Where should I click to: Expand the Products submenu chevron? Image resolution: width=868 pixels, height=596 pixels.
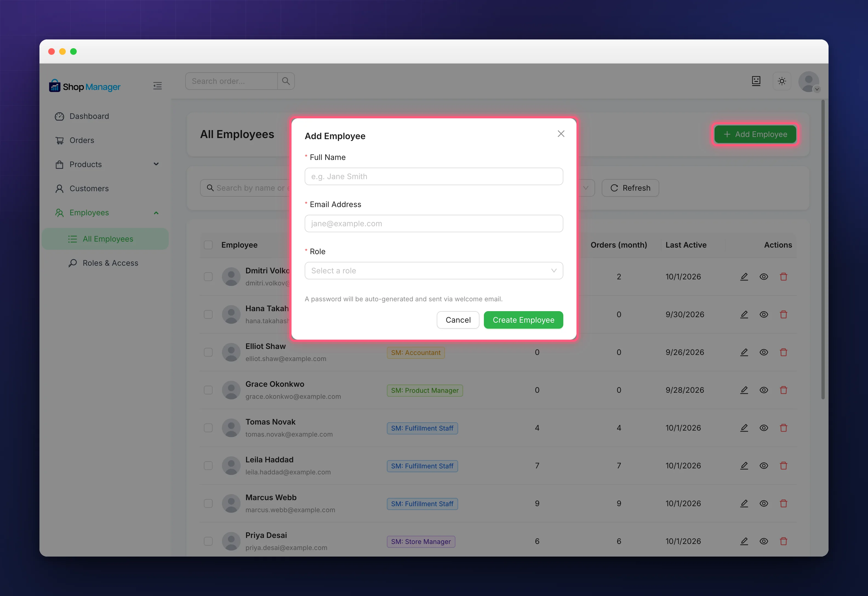(156, 164)
